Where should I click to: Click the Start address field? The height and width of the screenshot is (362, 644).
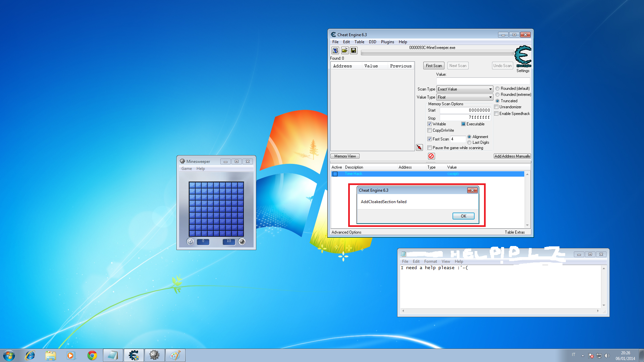(x=465, y=110)
